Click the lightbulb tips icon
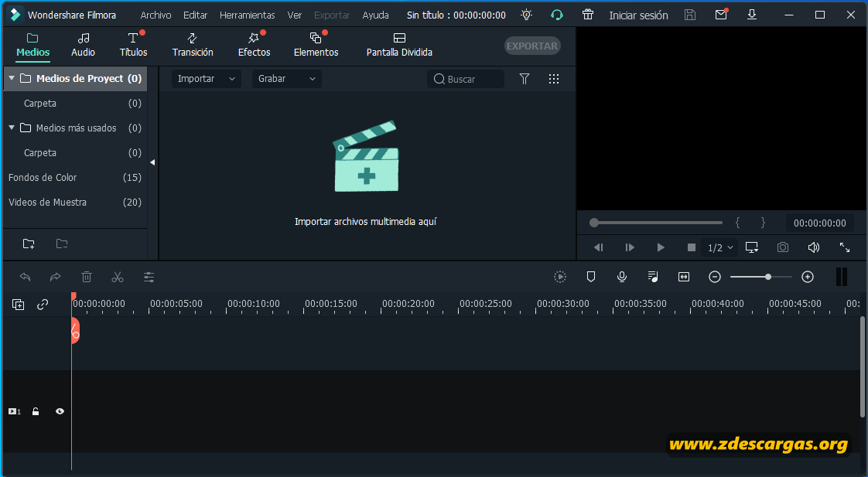The height and width of the screenshot is (477, 868). (526, 15)
